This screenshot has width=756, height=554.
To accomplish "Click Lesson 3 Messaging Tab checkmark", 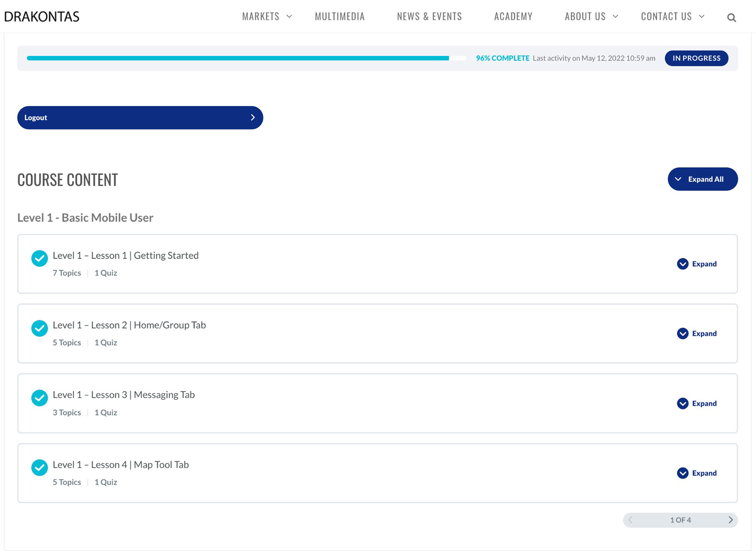I will (x=39, y=398).
